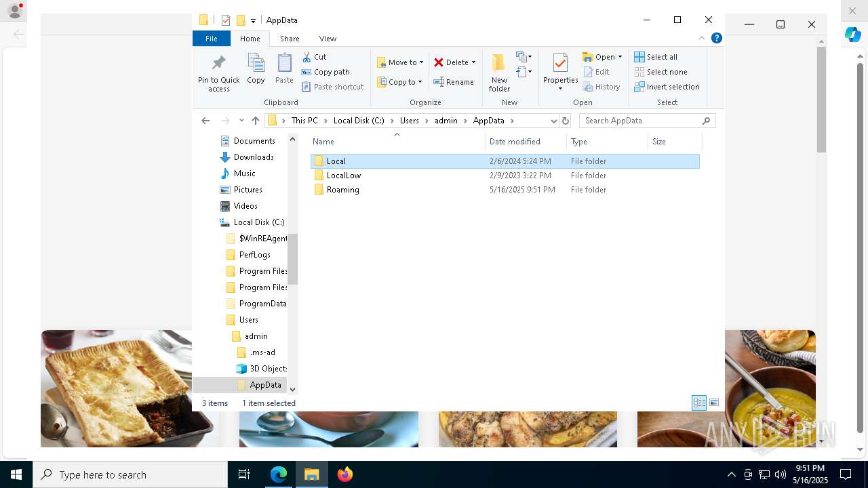The image size is (868, 488).
Task: Click navigation pane scrollbar down arrow
Action: (293, 389)
